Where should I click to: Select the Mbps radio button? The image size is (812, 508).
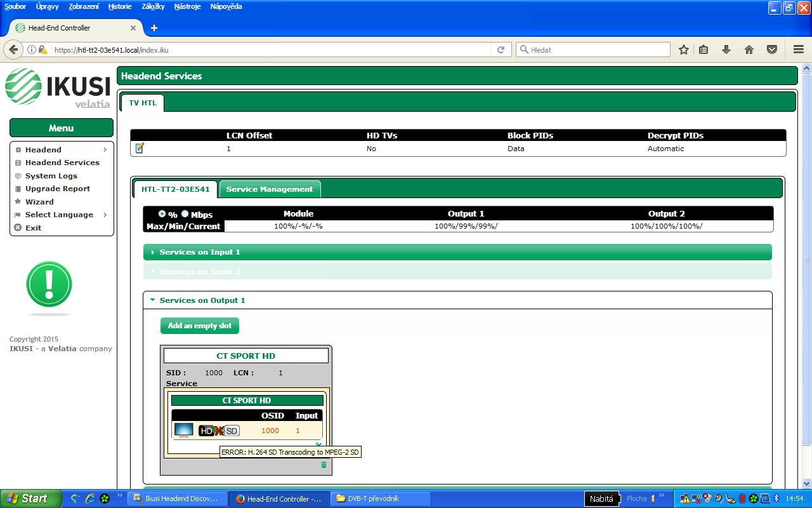(185, 214)
